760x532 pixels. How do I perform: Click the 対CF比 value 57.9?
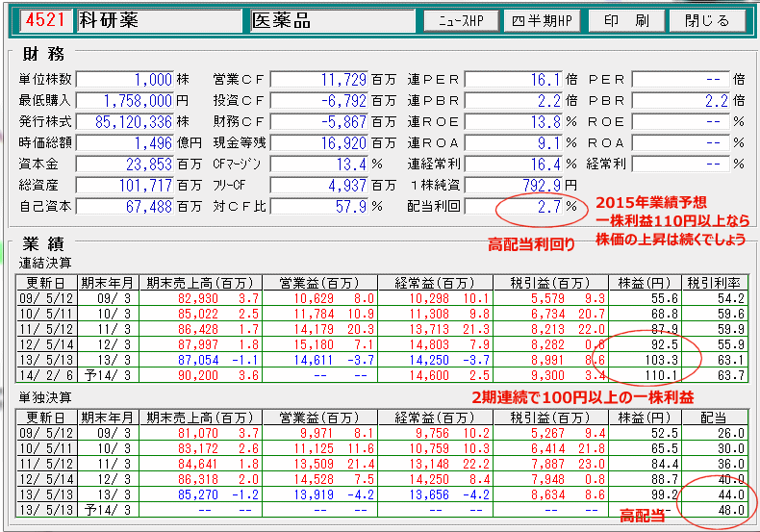coord(319,207)
